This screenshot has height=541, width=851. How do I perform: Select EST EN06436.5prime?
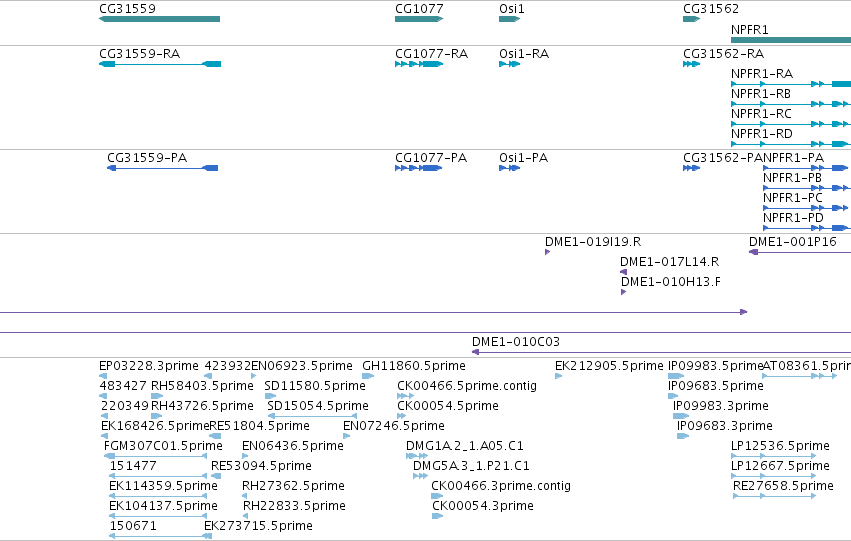(x=245, y=456)
